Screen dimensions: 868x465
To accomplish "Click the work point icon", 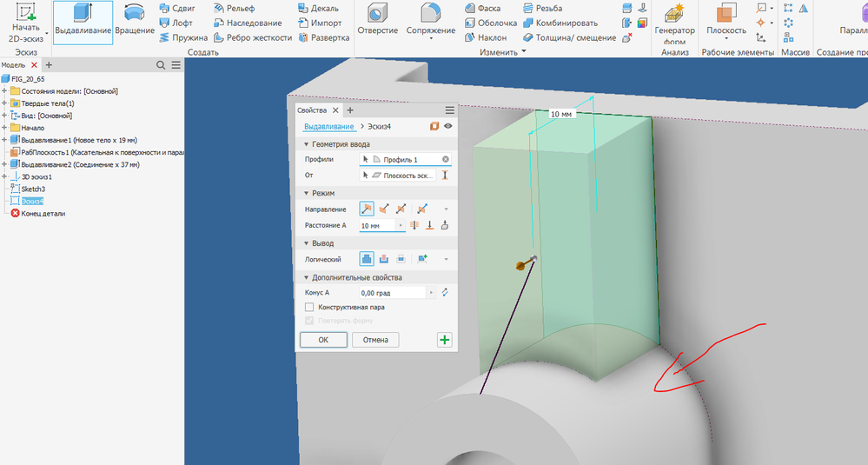I will click(x=760, y=23).
